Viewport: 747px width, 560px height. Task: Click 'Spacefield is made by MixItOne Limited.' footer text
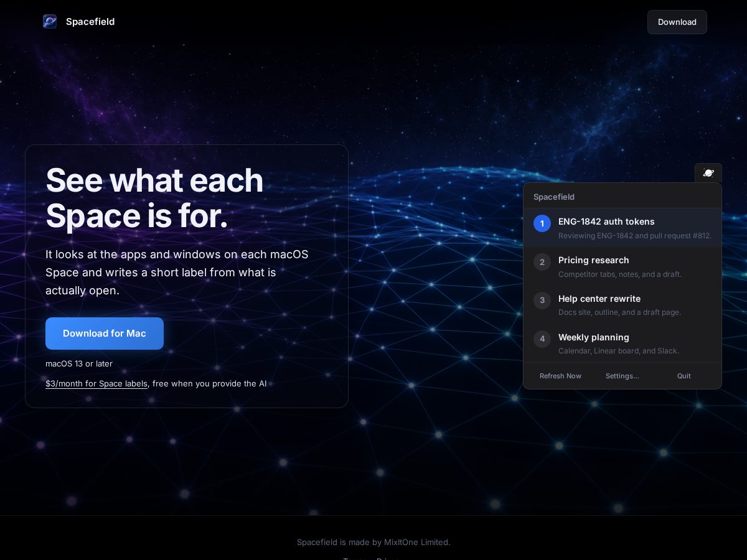374,542
